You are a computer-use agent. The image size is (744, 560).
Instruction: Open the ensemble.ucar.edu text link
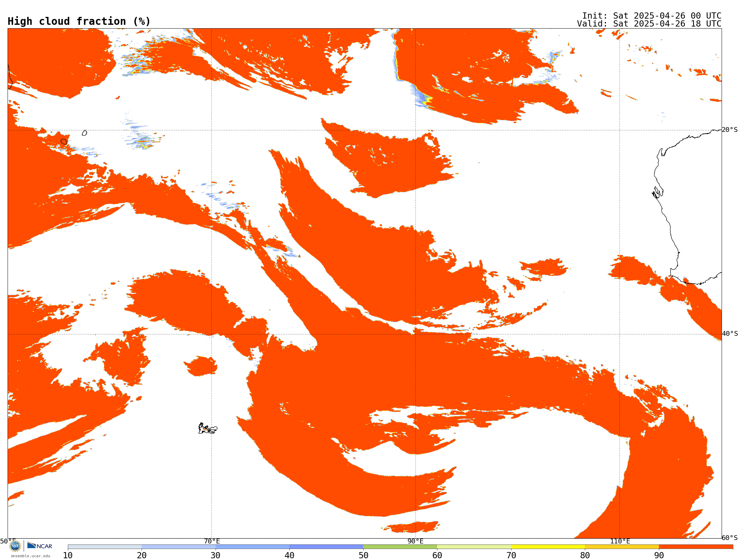(x=31, y=556)
